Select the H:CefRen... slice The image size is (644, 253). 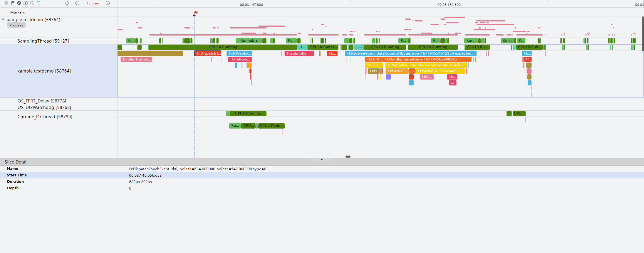tap(240, 59)
